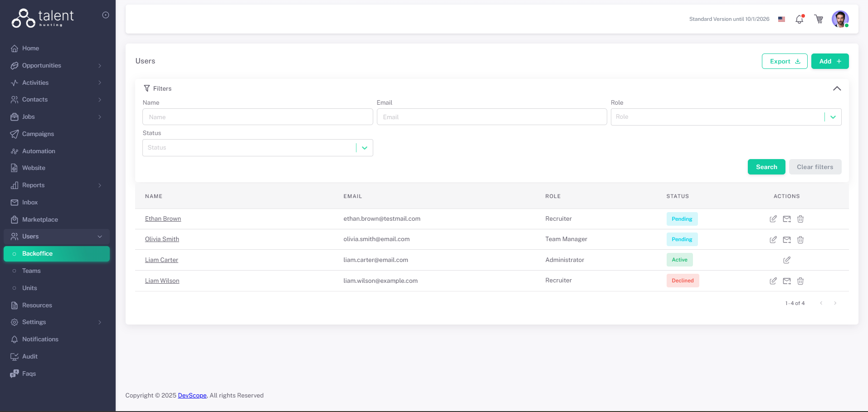Resend invitation email to Olivia Smith
The image size is (868, 412).
pos(787,240)
